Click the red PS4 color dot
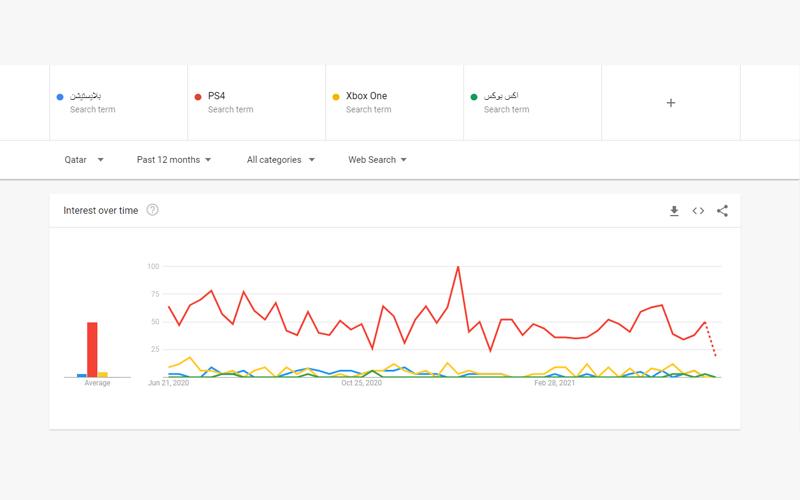This screenshot has height=500, width=800. tap(199, 96)
